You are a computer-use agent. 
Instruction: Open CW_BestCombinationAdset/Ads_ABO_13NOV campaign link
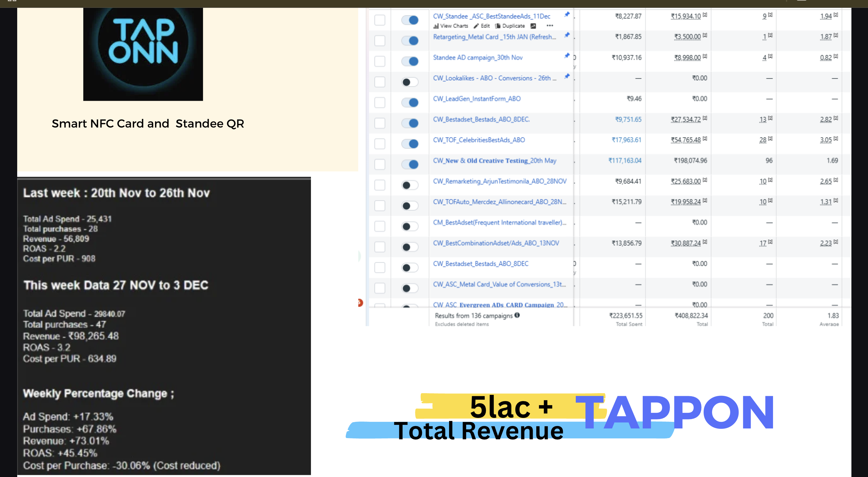coord(496,243)
